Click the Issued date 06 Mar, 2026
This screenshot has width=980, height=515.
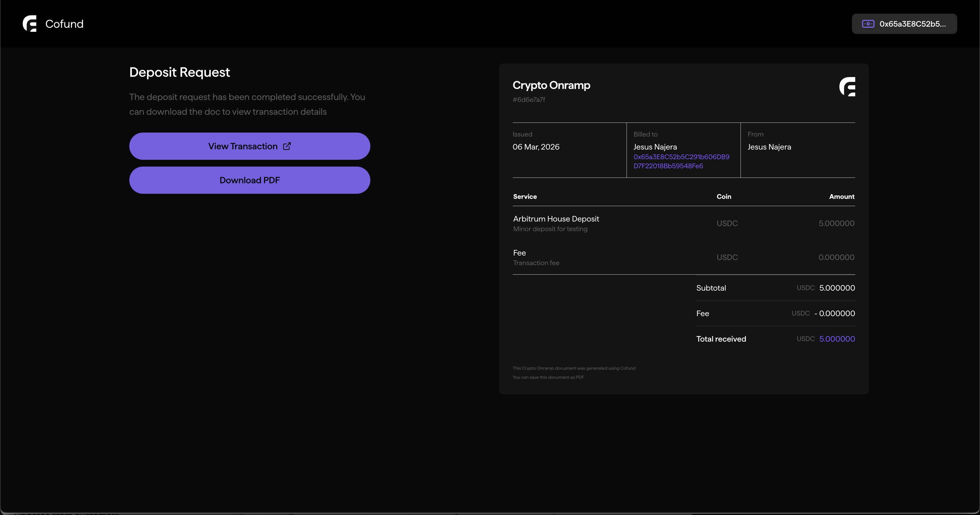click(536, 147)
